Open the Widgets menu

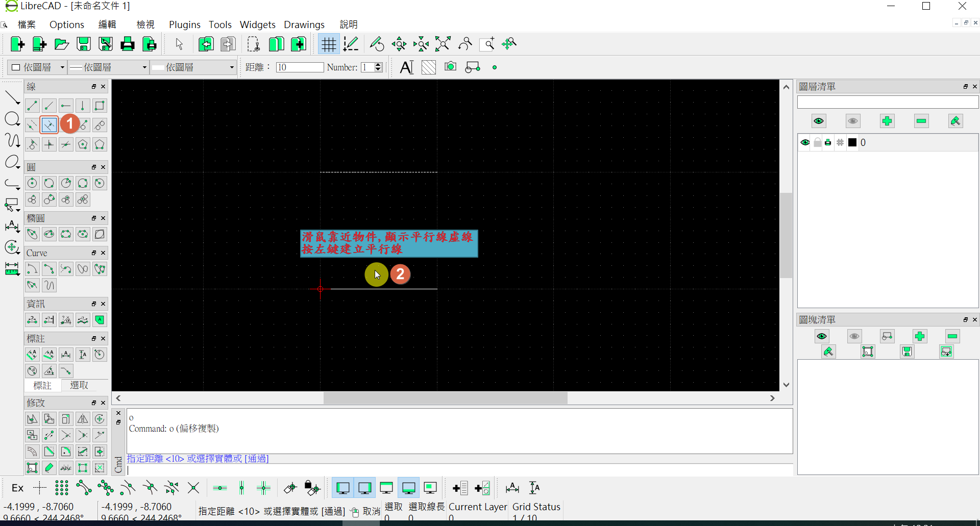coord(258,24)
